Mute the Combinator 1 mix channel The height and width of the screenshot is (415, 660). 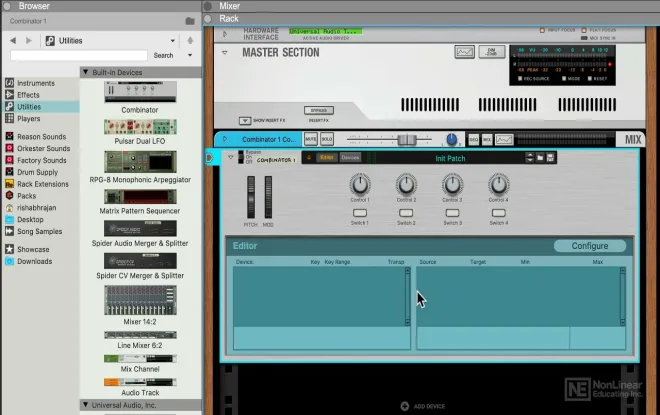pos(311,139)
